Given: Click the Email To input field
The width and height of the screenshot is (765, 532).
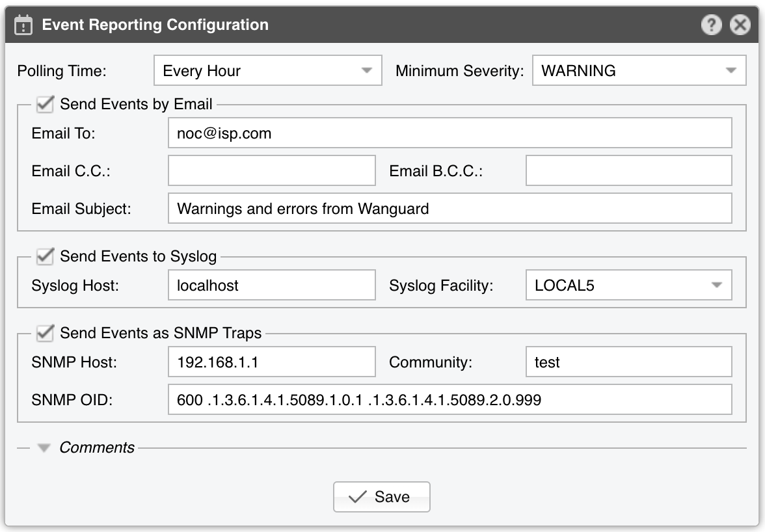Looking at the screenshot, I should (450, 133).
